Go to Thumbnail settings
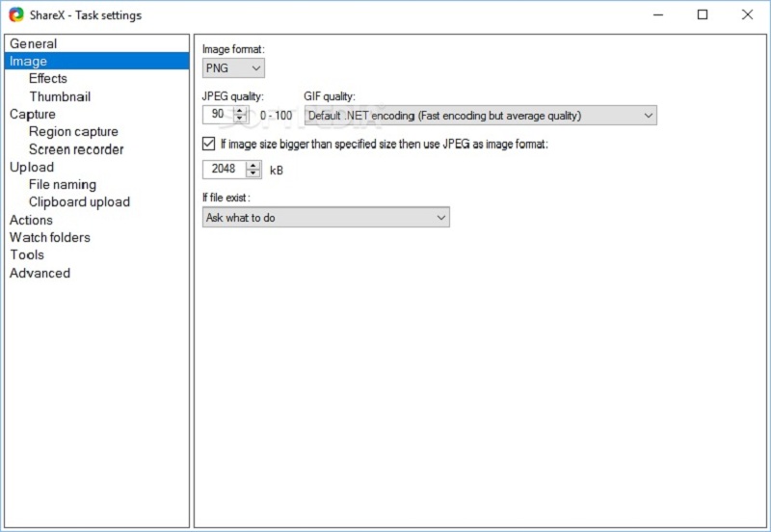The image size is (771, 532). [60, 96]
